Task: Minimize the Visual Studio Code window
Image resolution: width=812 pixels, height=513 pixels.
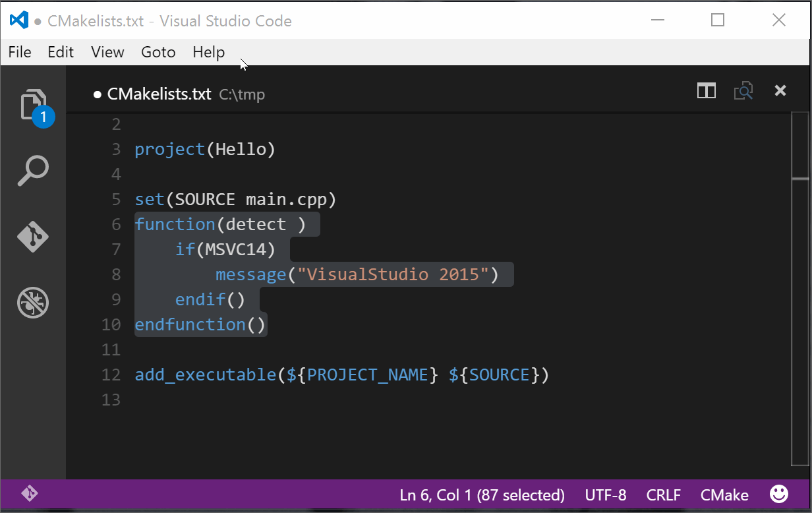Action: 657,20
